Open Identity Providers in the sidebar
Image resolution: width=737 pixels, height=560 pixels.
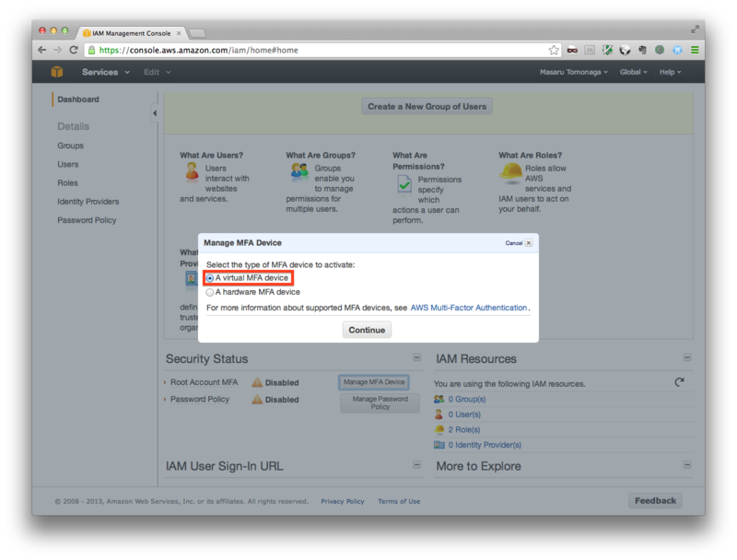click(88, 202)
